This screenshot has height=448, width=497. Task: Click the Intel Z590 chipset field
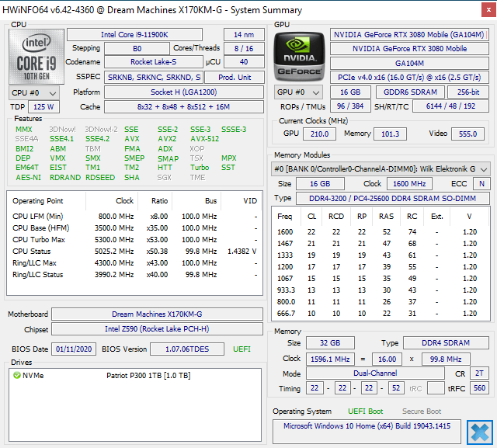[157, 329]
